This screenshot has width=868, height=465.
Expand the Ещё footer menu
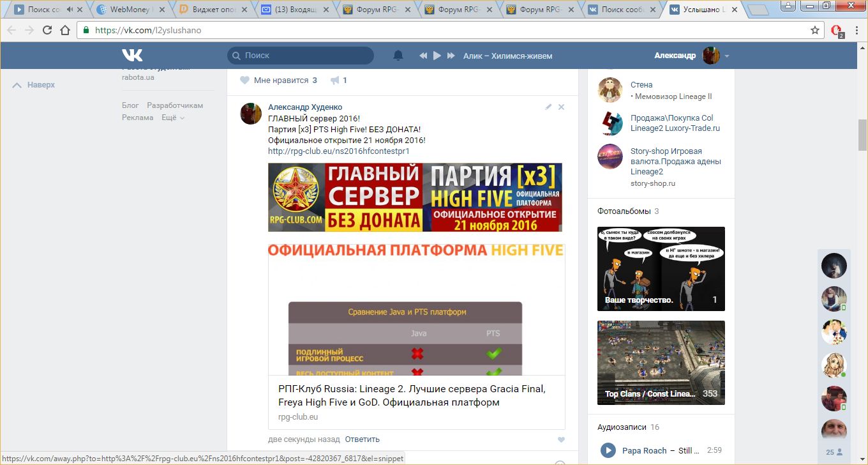(x=173, y=118)
